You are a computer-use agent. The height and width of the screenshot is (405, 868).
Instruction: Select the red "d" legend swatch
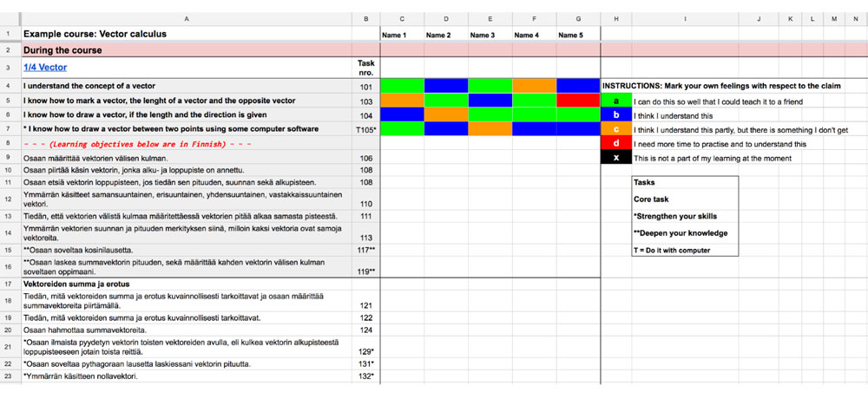(615, 144)
